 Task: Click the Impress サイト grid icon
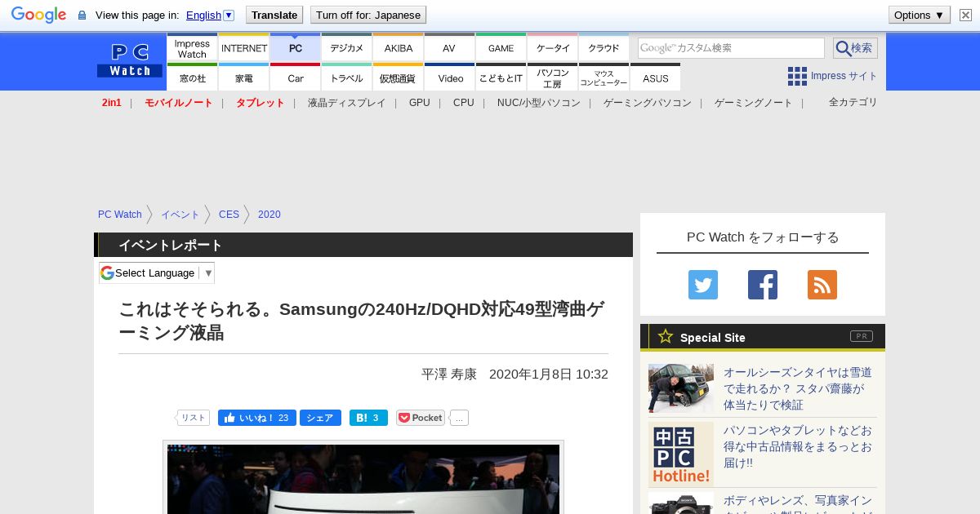tap(797, 76)
